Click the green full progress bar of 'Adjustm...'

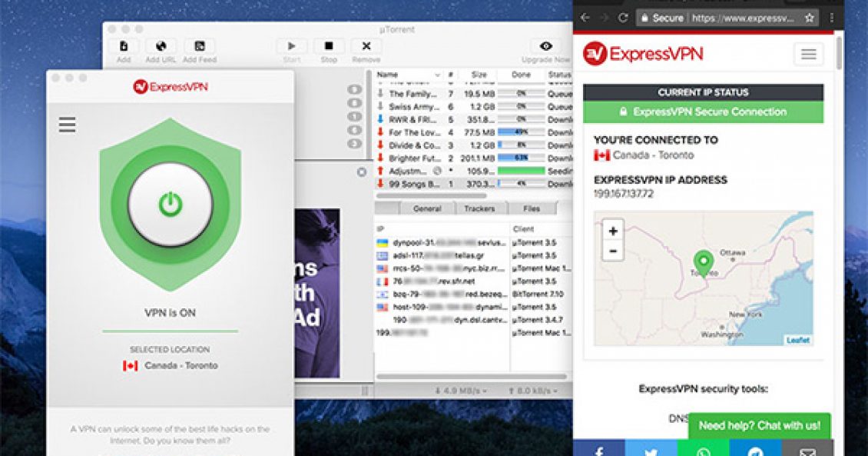[x=521, y=171]
